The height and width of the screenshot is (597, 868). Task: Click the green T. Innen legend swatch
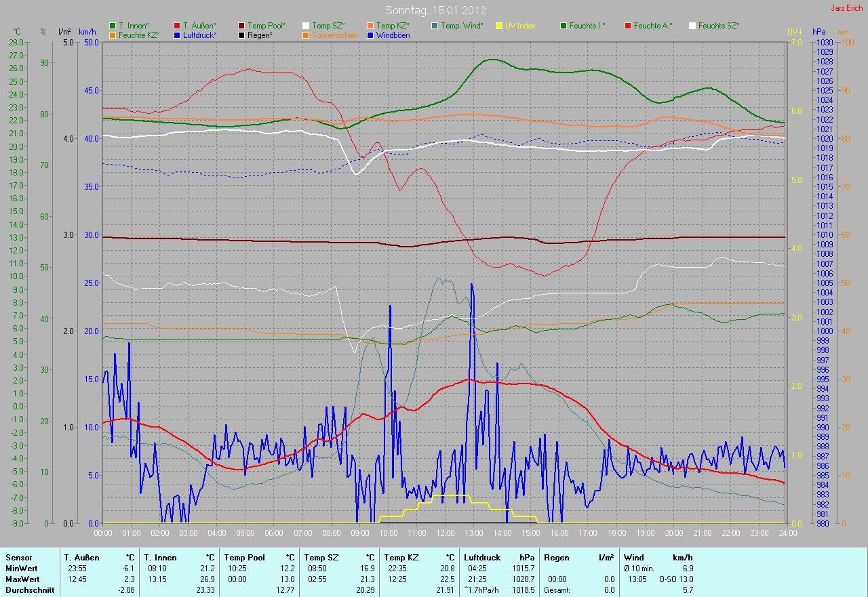pyautogui.click(x=113, y=26)
